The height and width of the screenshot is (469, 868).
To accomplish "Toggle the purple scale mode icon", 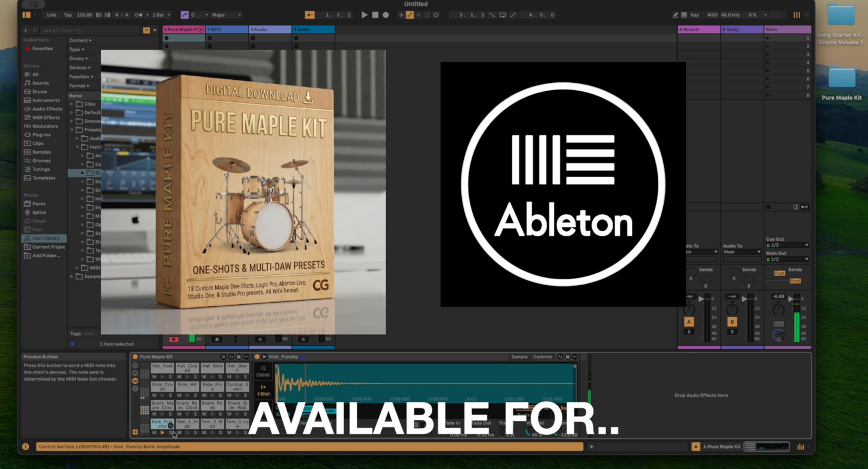I will coord(184,15).
